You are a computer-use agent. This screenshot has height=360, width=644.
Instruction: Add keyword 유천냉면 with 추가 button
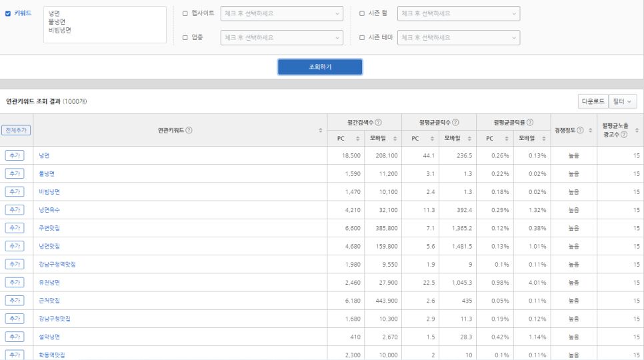click(15, 283)
